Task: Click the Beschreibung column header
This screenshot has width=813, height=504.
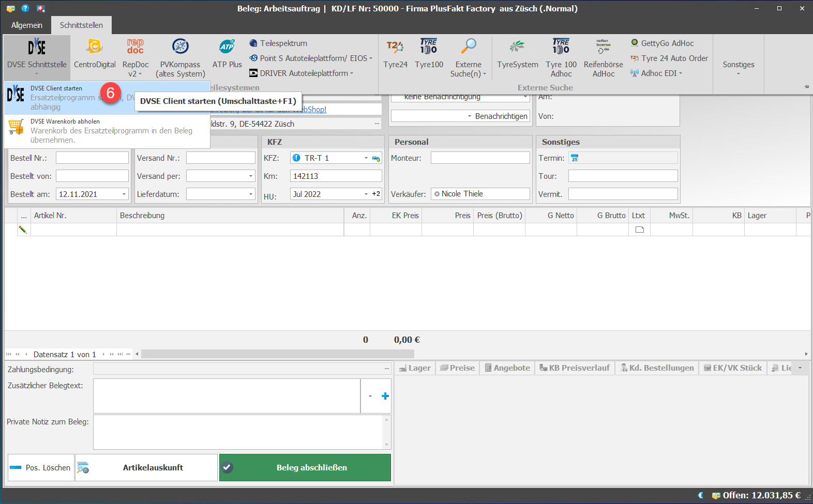Action: [230, 216]
